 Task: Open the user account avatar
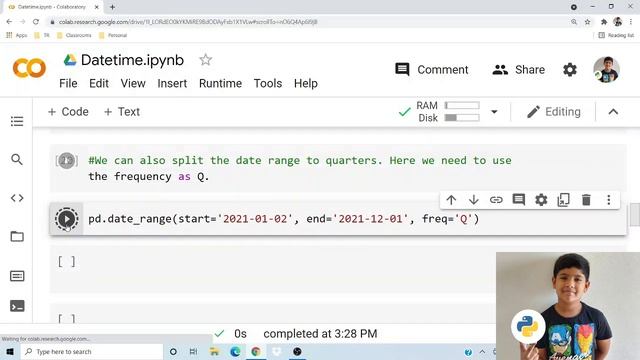(606, 69)
